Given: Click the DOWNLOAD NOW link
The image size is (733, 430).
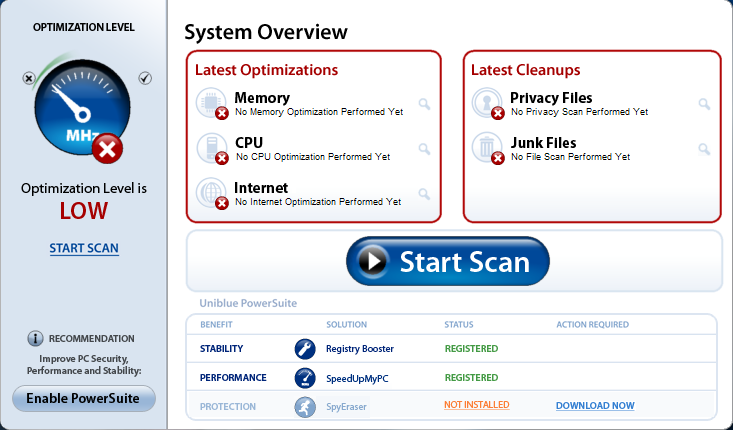Looking at the screenshot, I should click(595, 406).
